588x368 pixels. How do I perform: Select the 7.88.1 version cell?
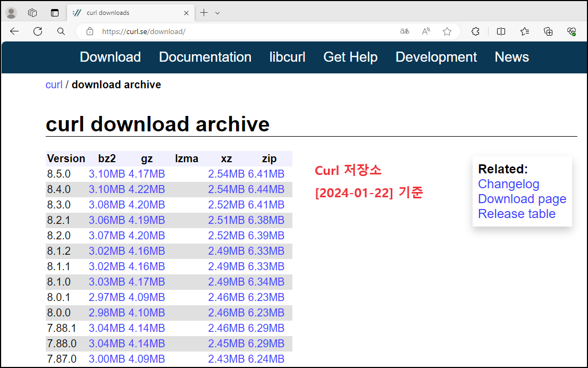(62, 328)
